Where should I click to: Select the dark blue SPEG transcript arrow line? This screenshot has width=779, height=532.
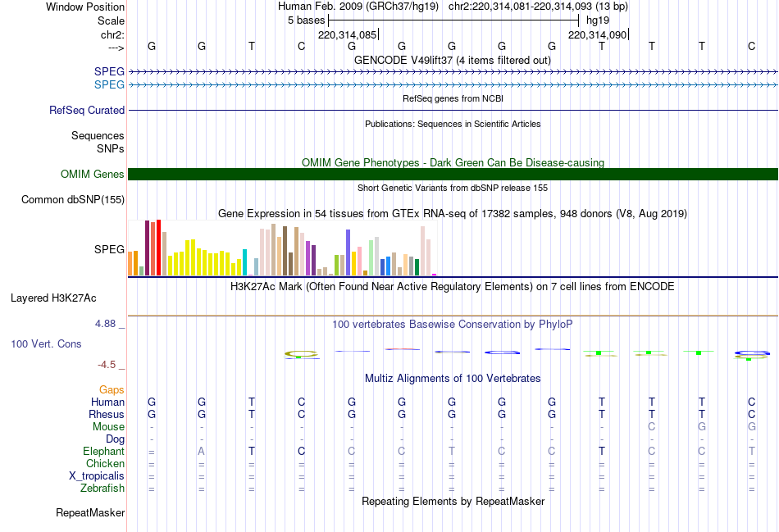[453, 72]
